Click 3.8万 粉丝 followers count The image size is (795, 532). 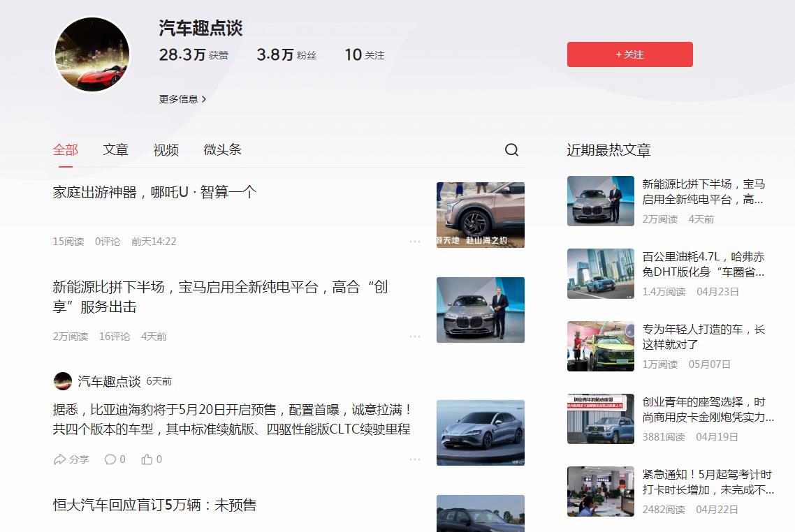pos(286,54)
